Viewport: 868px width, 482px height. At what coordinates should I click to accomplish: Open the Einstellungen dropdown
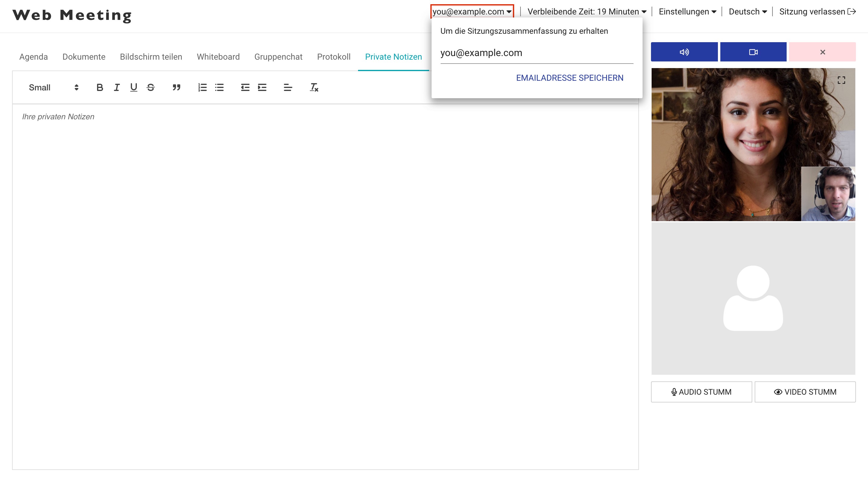point(687,12)
